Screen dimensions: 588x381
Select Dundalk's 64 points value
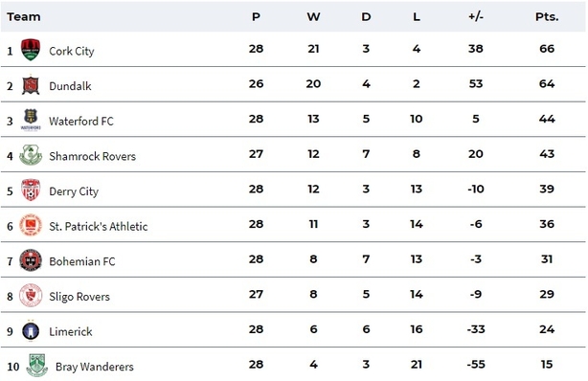547,83
